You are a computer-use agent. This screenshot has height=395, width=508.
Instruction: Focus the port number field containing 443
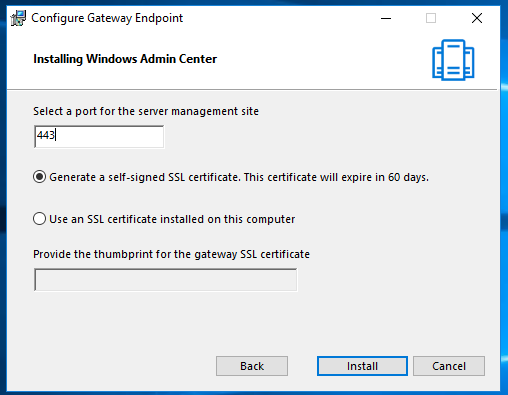pyautogui.click(x=99, y=136)
